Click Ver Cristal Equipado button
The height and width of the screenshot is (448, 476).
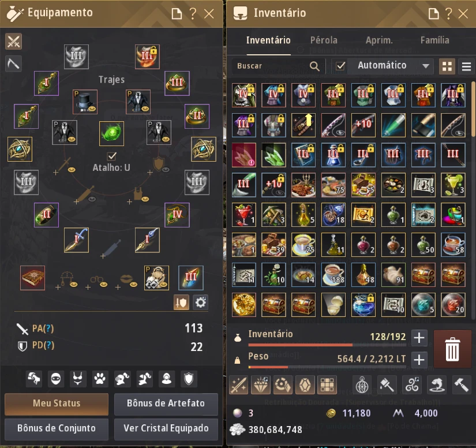[166, 428]
